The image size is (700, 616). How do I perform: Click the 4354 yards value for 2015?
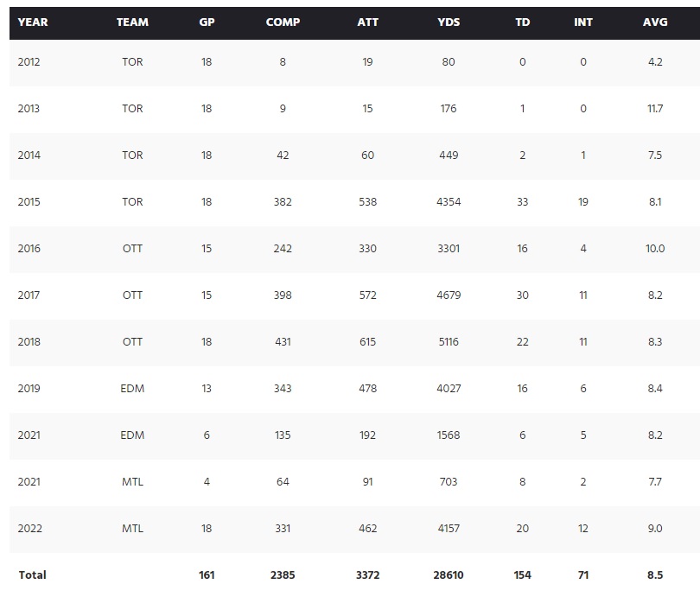[449, 202]
